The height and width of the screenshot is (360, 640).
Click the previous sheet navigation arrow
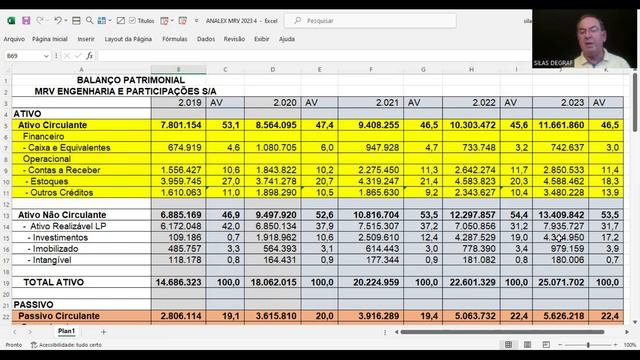pyautogui.click(x=15, y=332)
